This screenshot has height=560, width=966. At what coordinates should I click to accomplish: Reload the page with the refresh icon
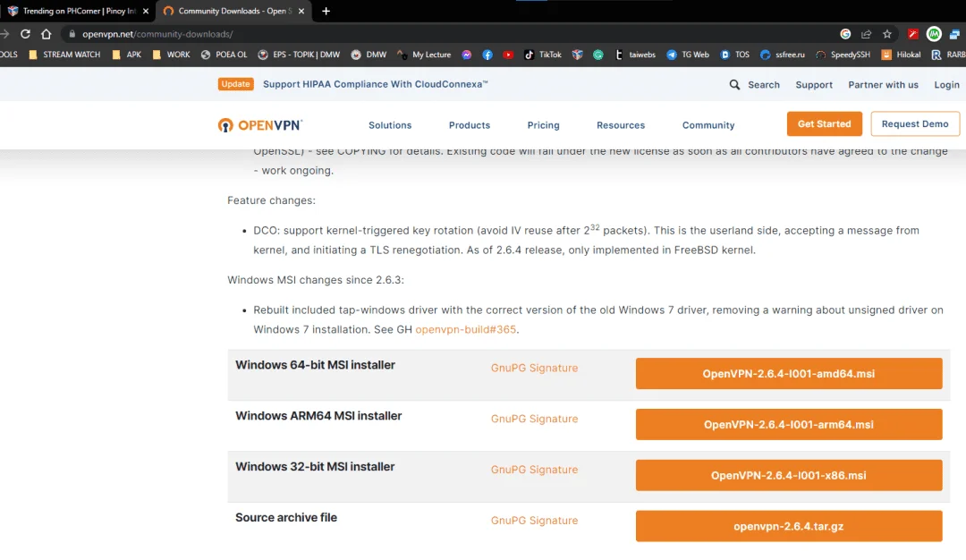point(25,34)
